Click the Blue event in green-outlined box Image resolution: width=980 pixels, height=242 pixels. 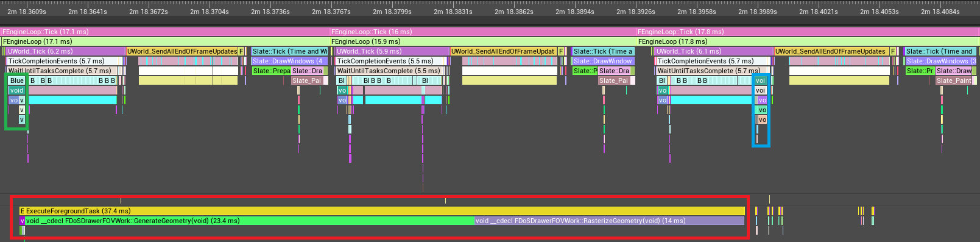17,80
